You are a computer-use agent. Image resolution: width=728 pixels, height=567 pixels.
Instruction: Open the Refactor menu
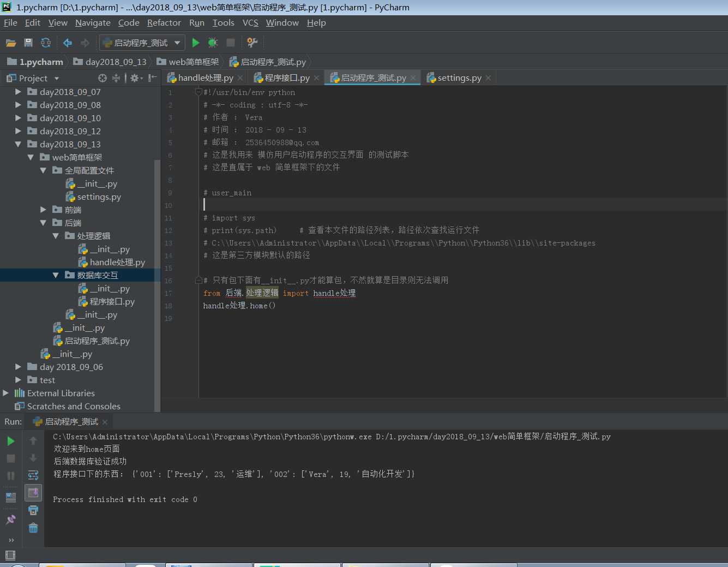point(164,22)
